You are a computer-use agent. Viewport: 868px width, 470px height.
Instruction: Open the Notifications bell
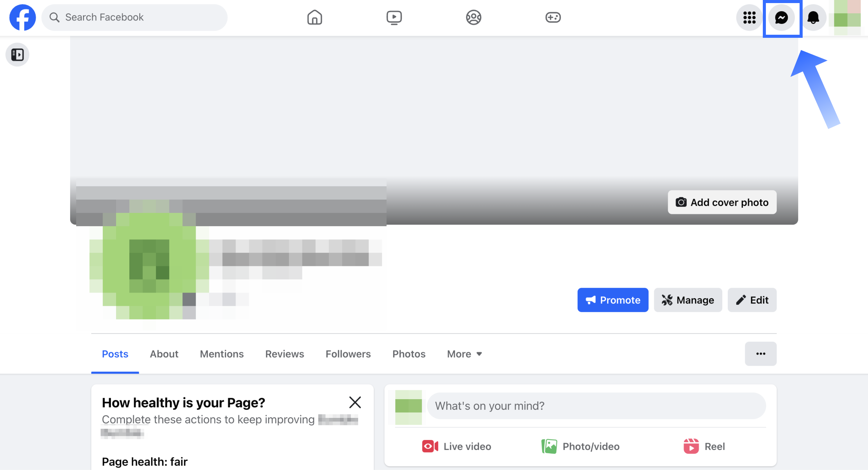click(813, 17)
